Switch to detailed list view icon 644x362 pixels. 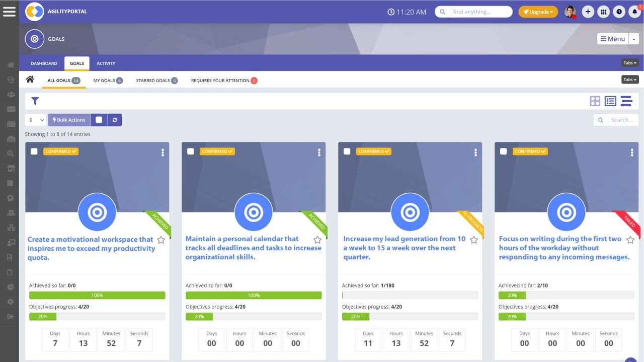point(610,101)
